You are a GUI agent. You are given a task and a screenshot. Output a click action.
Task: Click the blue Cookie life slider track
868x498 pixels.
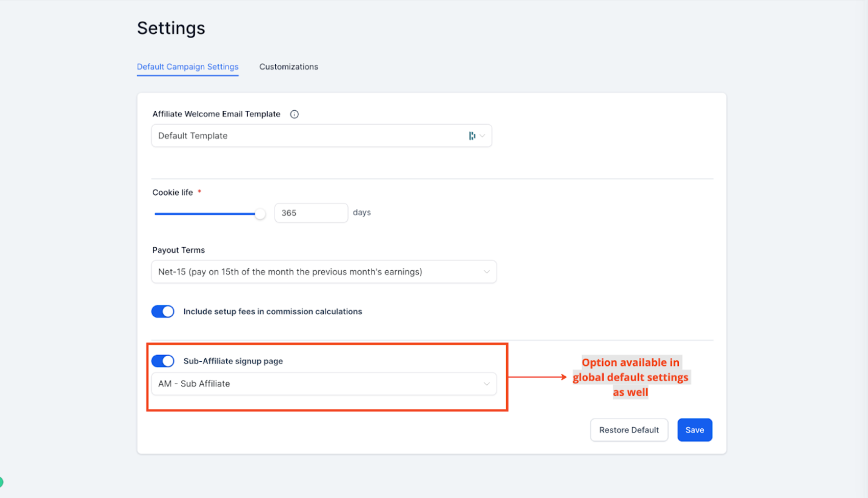point(205,214)
